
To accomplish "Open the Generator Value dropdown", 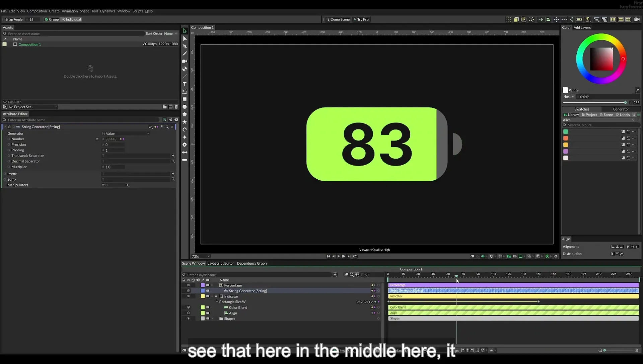I will coord(126,133).
